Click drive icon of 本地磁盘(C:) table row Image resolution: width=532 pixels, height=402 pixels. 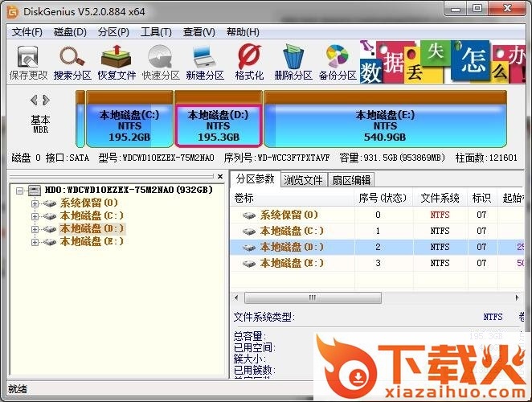pyautogui.click(x=249, y=232)
